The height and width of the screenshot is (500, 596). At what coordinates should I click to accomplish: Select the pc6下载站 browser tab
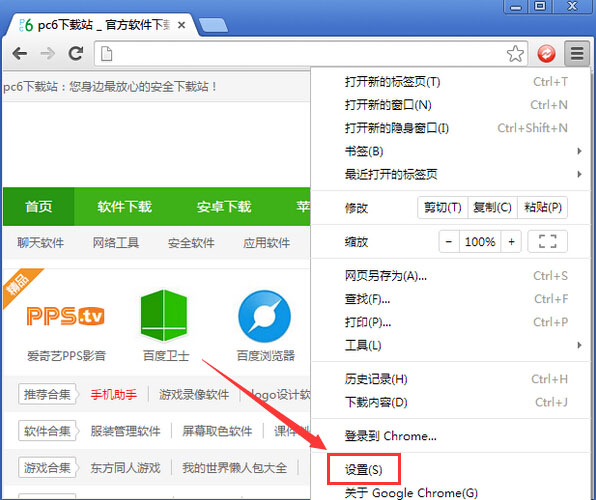101,25
